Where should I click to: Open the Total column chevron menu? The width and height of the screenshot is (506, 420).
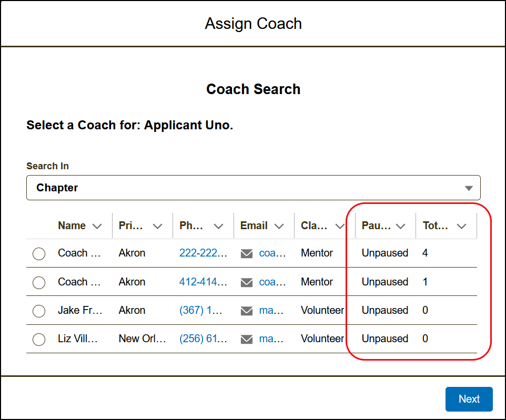(x=461, y=226)
